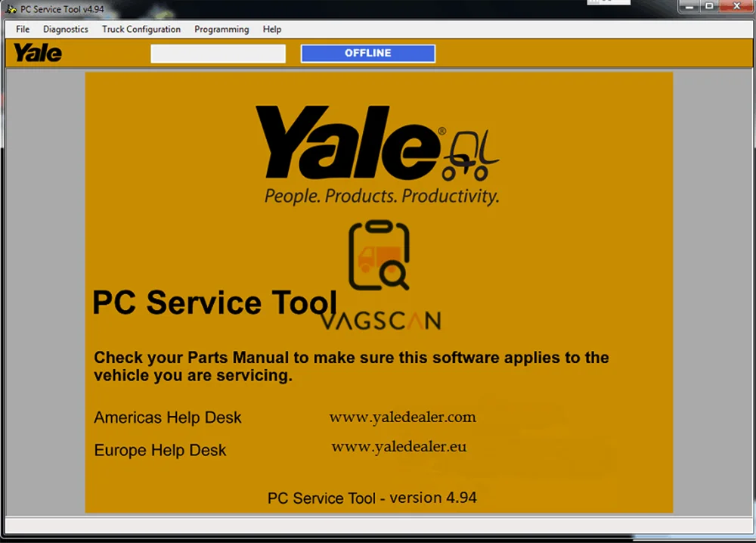
Task: Click the Europe Help Desk text
Action: 160,450
